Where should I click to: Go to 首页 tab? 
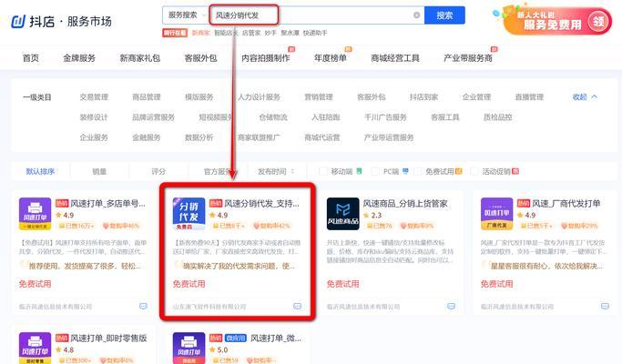pyautogui.click(x=31, y=58)
